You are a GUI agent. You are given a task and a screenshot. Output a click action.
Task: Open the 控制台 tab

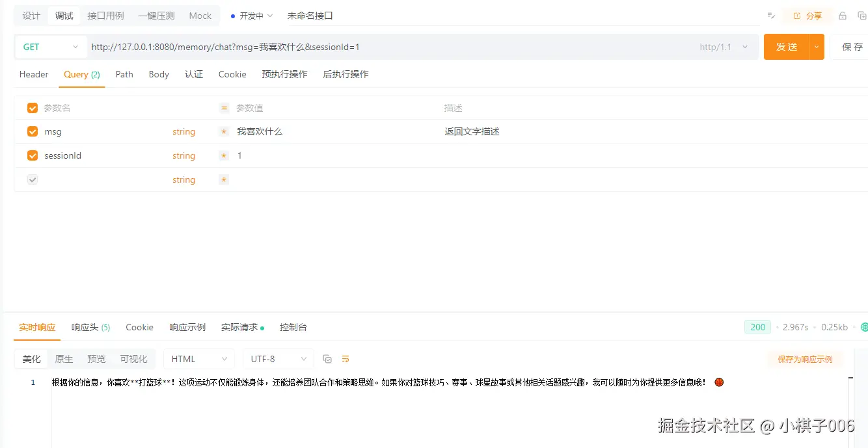coord(293,327)
